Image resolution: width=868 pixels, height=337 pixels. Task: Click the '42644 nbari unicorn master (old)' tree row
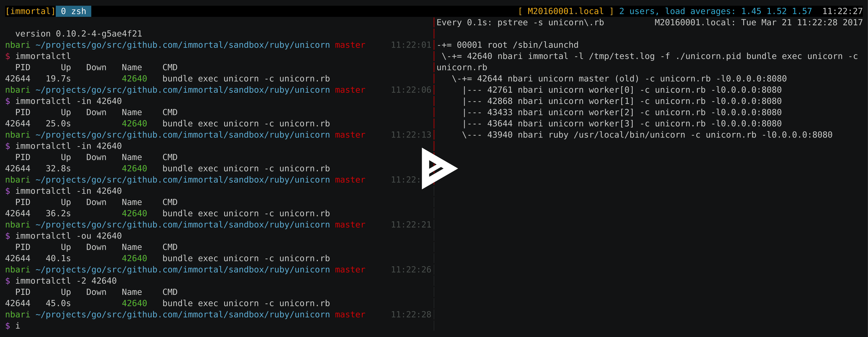click(619, 79)
